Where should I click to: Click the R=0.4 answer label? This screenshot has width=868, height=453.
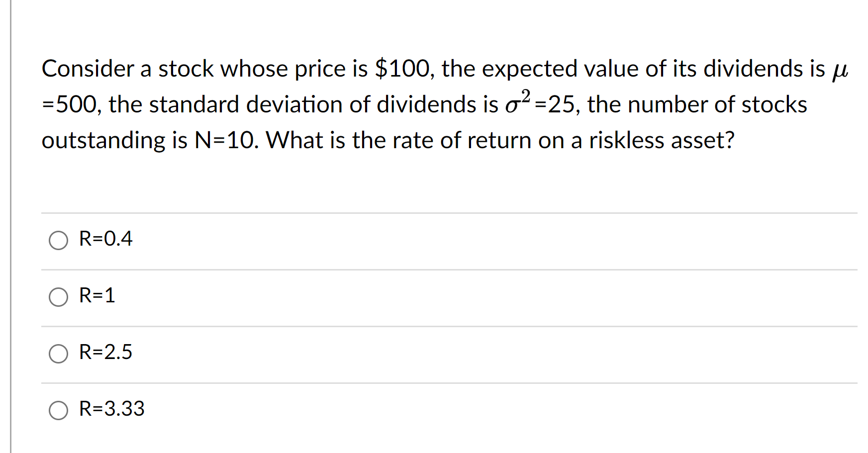pos(104,239)
